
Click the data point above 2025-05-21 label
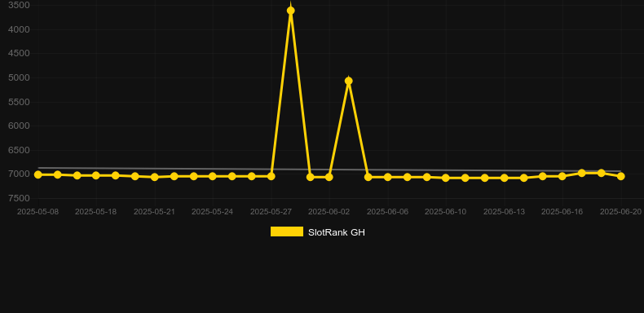point(154,177)
